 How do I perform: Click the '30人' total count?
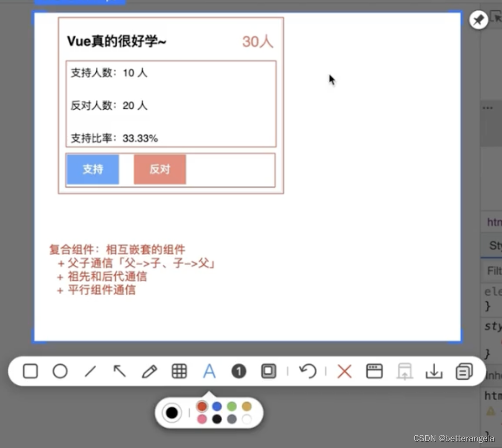click(258, 41)
